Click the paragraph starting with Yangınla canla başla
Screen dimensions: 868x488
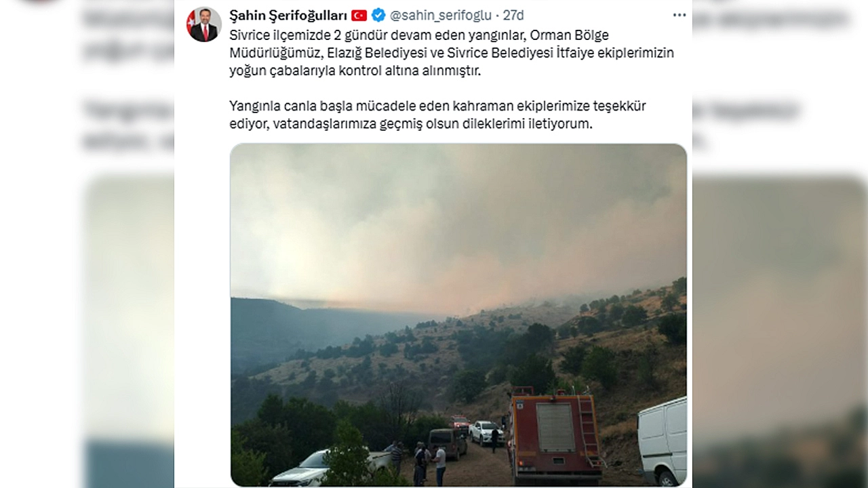tap(437, 115)
